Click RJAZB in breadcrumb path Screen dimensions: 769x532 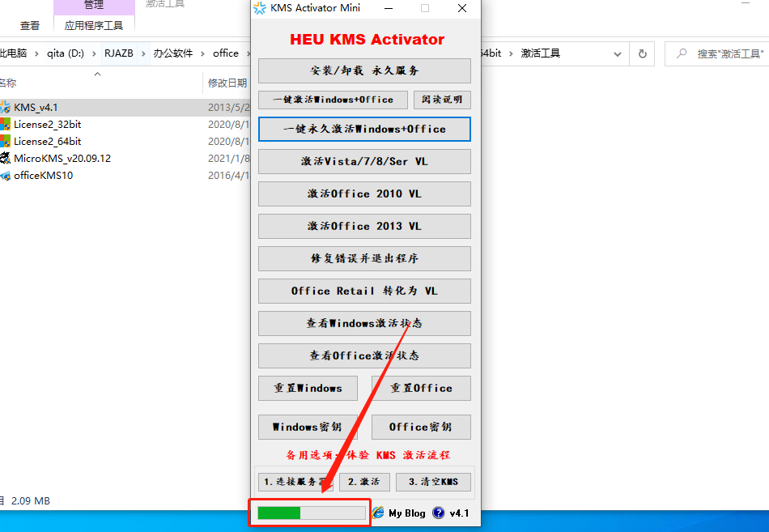coord(119,53)
